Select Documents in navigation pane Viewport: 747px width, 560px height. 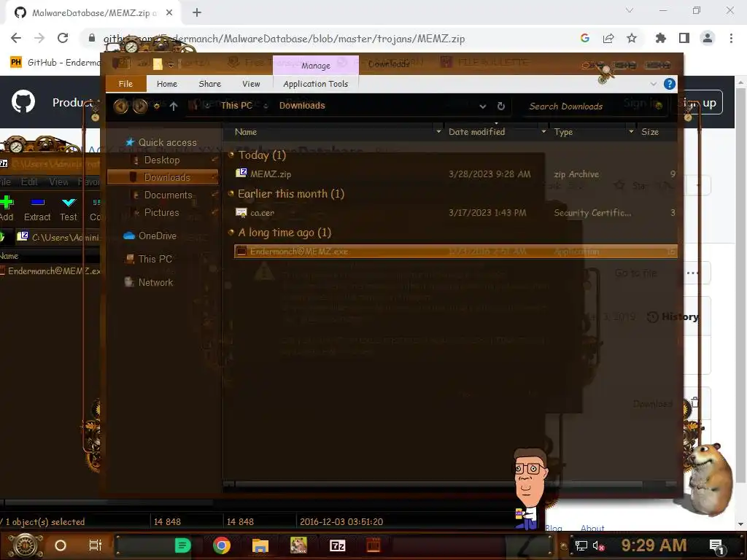click(169, 195)
